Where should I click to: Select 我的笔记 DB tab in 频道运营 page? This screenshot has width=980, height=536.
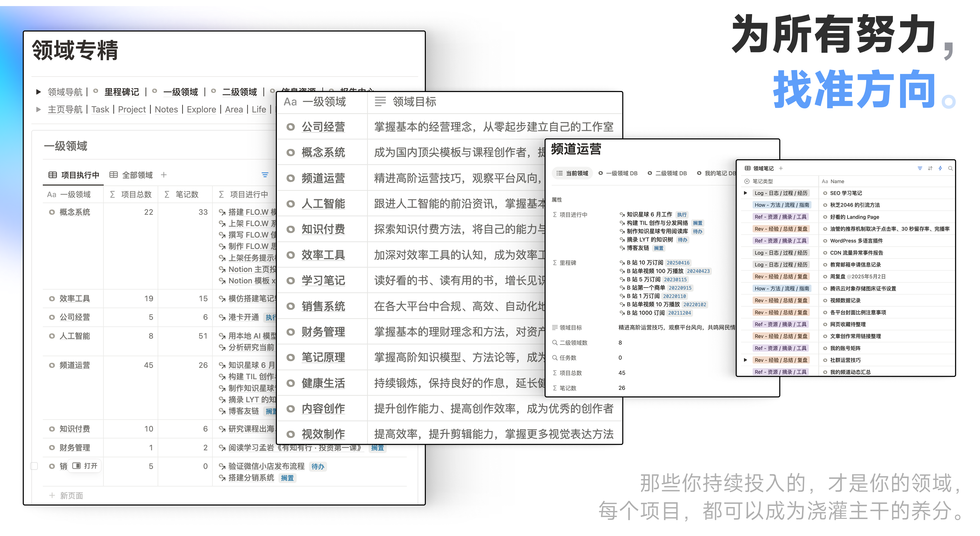coord(717,173)
